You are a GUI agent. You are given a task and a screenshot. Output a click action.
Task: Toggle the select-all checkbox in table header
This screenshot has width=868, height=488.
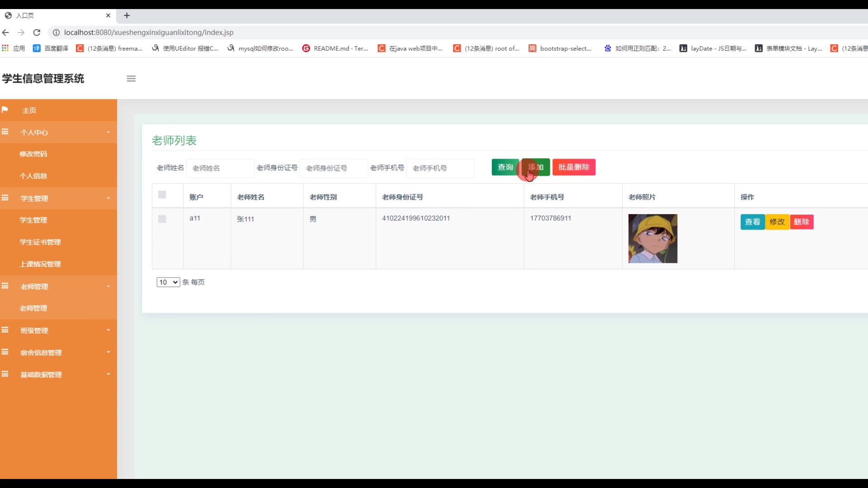[x=162, y=195]
